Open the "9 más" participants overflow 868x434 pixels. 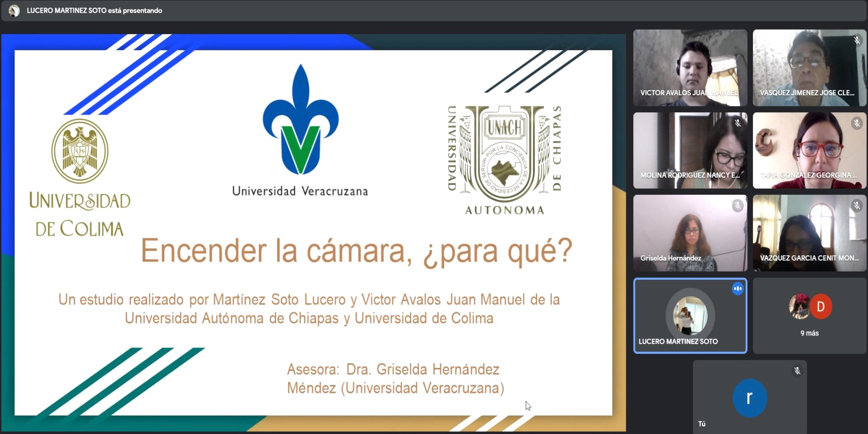coord(809,333)
